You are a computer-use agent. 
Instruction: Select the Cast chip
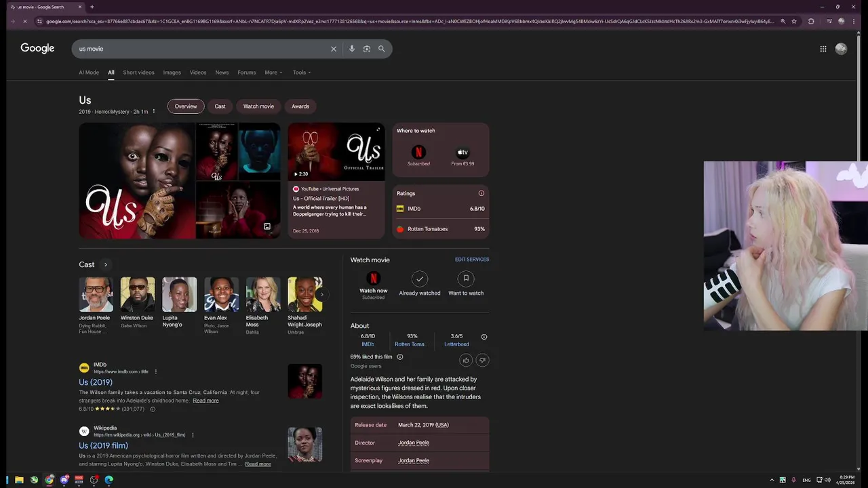[220, 106]
